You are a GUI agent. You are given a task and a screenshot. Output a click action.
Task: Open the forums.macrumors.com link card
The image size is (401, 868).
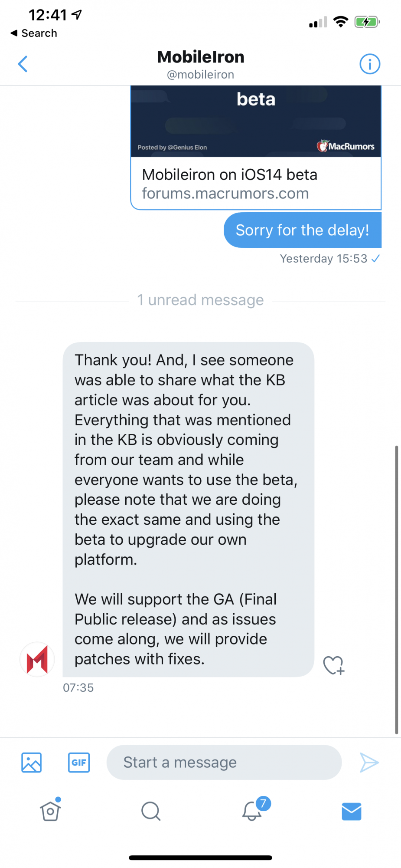pyautogui.click(x=256, y=184)
